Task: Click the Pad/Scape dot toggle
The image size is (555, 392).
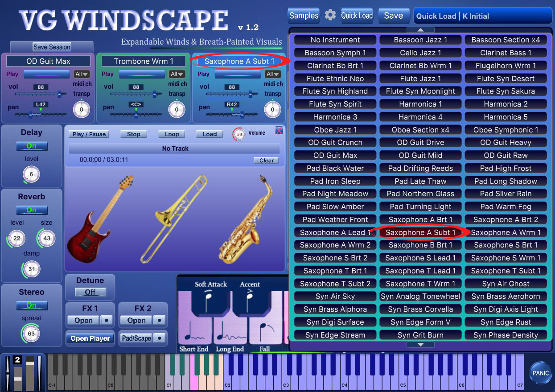Action: (159, 338)
